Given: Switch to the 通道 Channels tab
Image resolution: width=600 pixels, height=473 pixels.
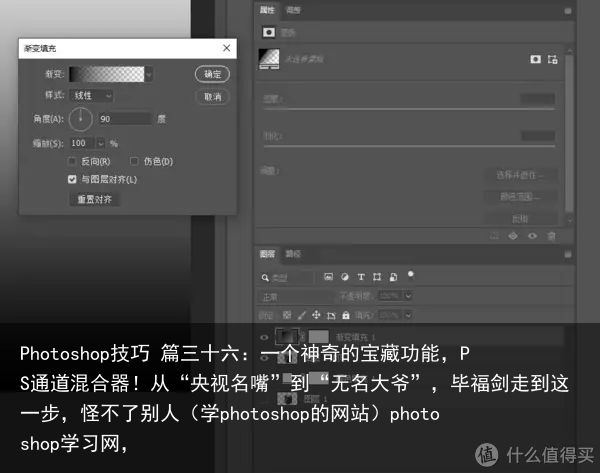Looking at the screenshot, I should (x=293, y=254).
